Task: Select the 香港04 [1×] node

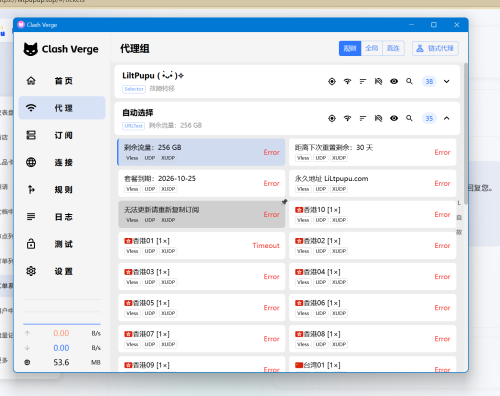Action: pyautogui.click(x=372, y=276)
